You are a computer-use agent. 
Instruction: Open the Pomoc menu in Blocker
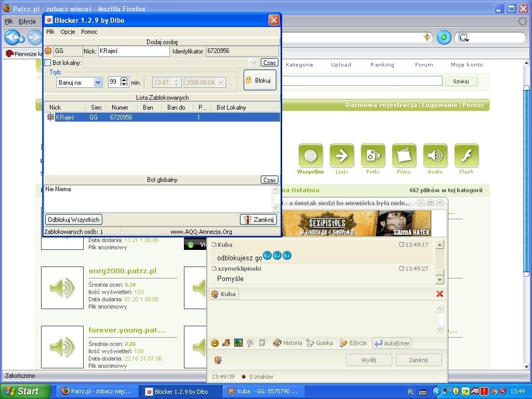(x=89, y=32)
